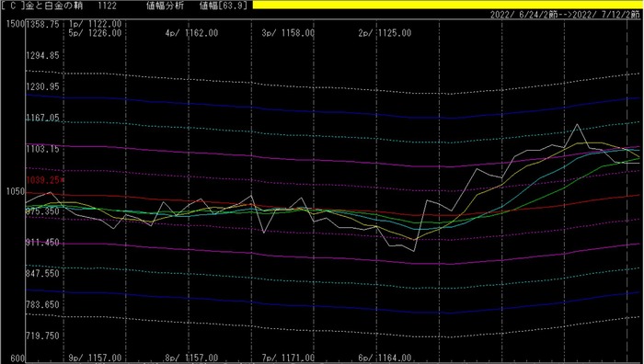The image size is (644, 364).
Task: Click the white price line peak
Action: 578,124
